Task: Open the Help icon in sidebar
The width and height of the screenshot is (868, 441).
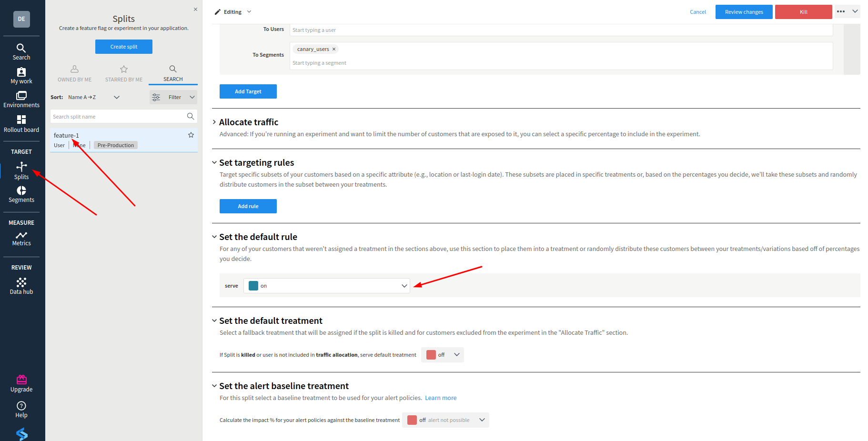Action: tap(21, 410)
